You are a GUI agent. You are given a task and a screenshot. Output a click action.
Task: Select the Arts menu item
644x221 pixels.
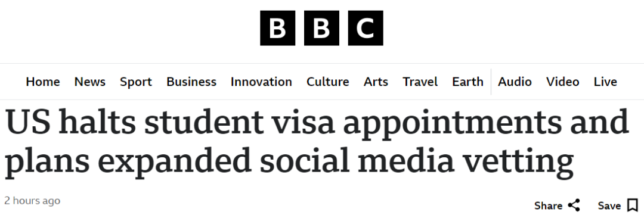coord(376,82)
